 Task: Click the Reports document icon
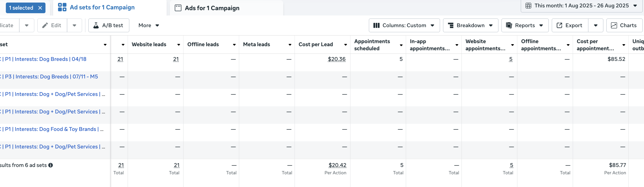[x=509, y=25]
